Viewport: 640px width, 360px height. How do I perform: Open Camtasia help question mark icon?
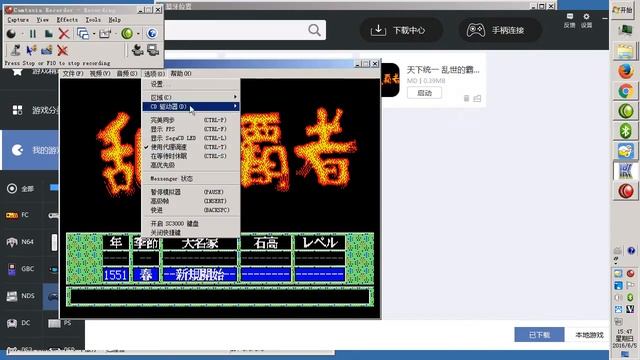pyautogui.click(x=152, y=33)
